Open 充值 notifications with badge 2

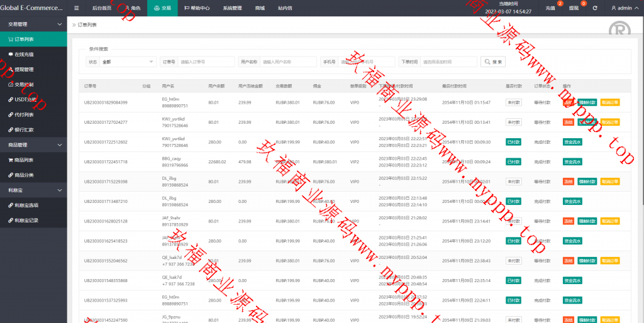551,8
